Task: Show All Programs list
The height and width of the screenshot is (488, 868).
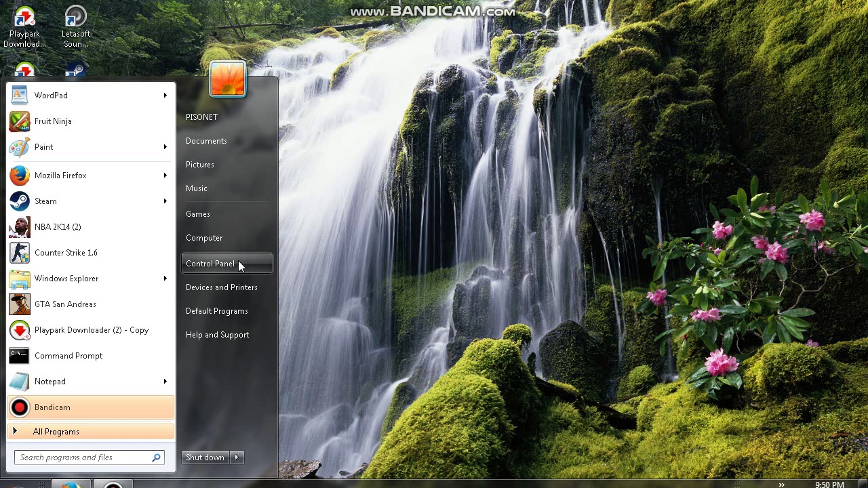Action: [x=91, y=432]
